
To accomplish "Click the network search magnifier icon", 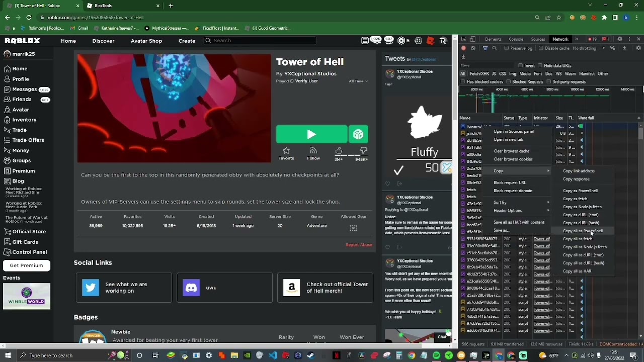I will pyautogui.click(x=495, y=48).
